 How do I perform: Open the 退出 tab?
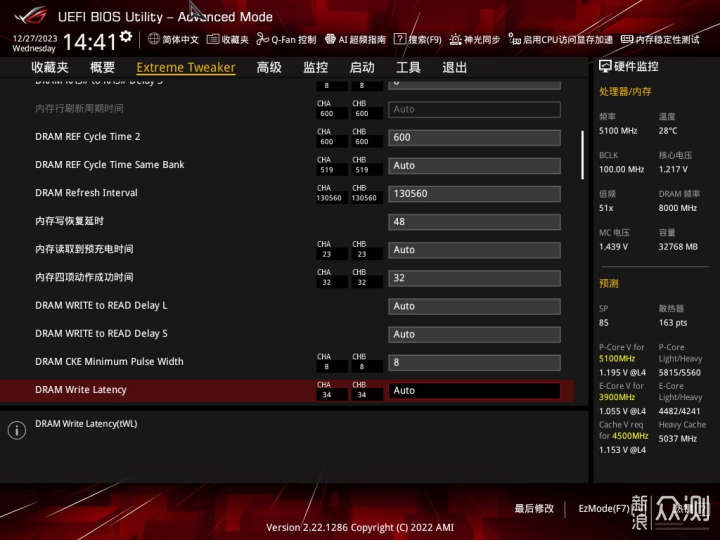coord(455,68)
